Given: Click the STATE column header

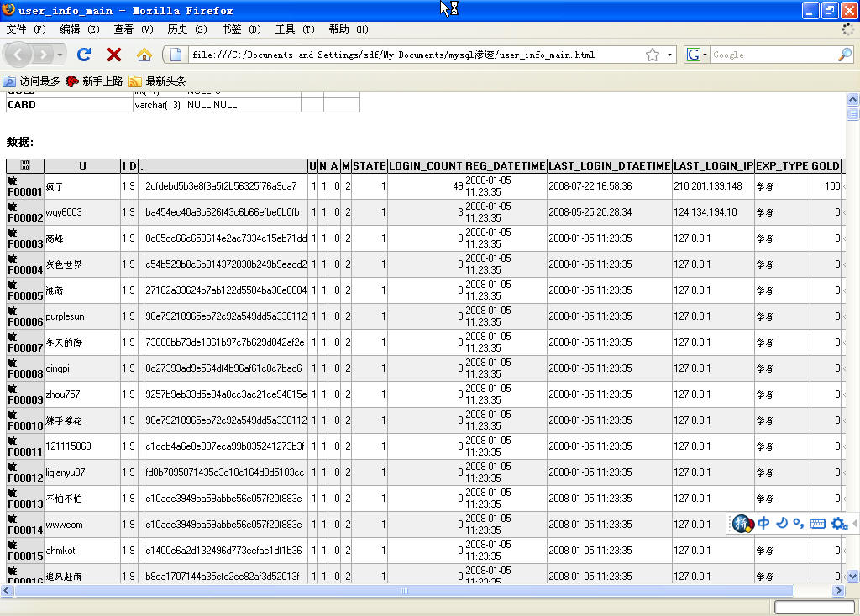Looking at the screenshot, I should click(x=370, y=166).
